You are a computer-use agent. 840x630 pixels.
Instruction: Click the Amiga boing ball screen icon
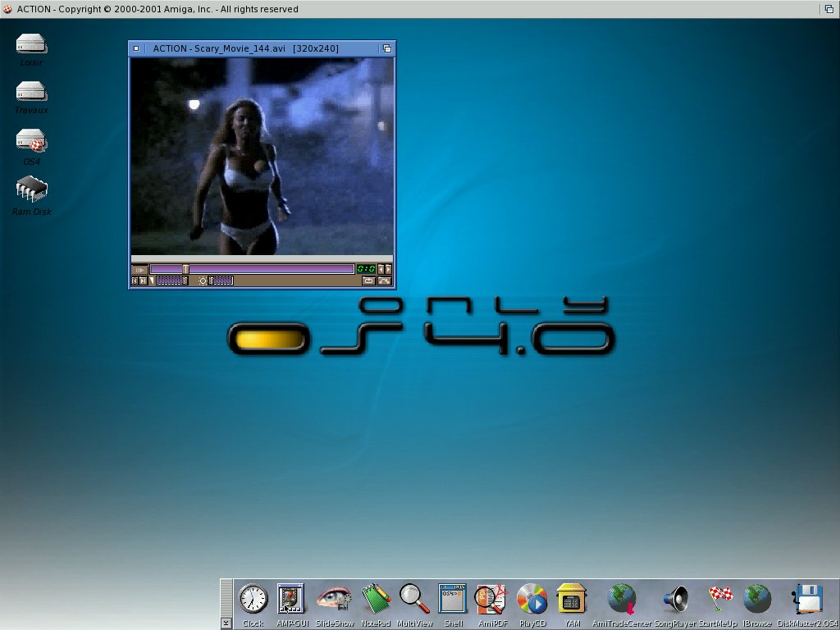pyautogui.click(x=7, y=9)
